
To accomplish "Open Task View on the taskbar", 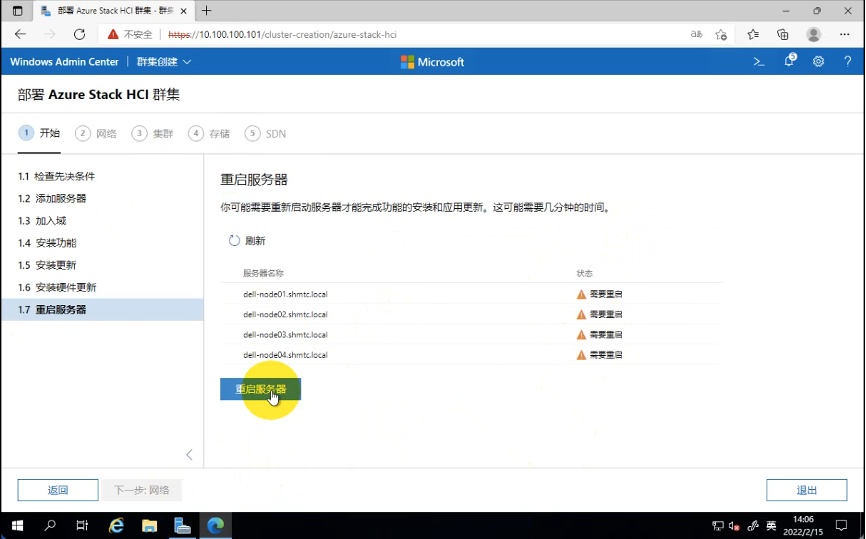I will point(82,525).
